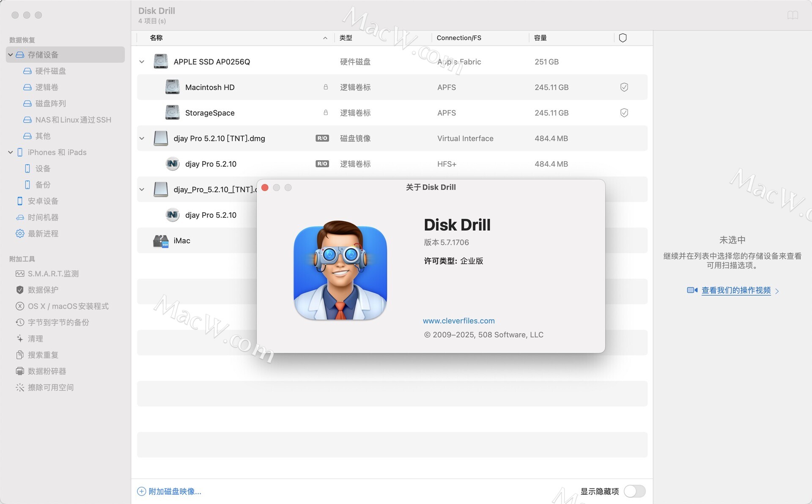Click the Virtual Interface cell
This screenshot has width=812, height=504.
pyautogui.click(x=465, y=138)
